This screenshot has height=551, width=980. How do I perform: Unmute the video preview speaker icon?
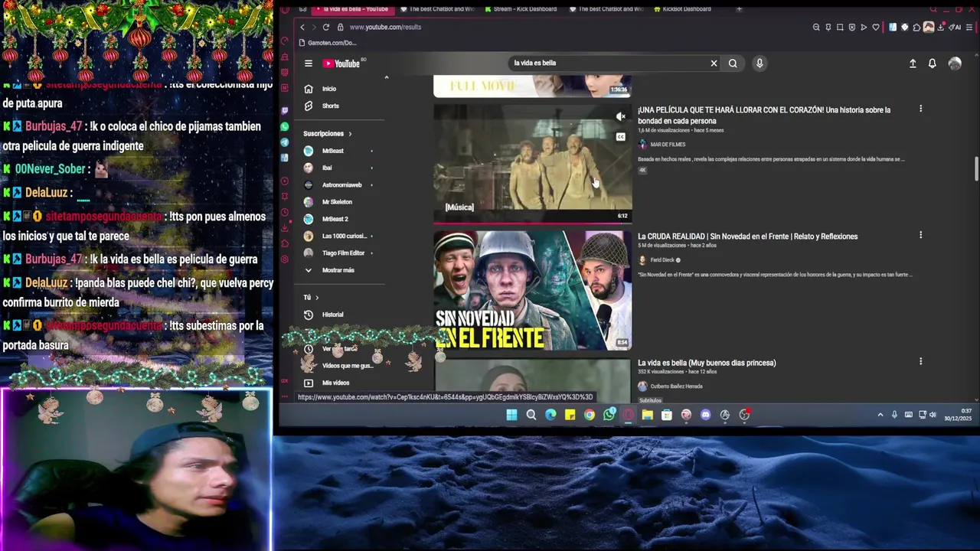pos(621,117)
